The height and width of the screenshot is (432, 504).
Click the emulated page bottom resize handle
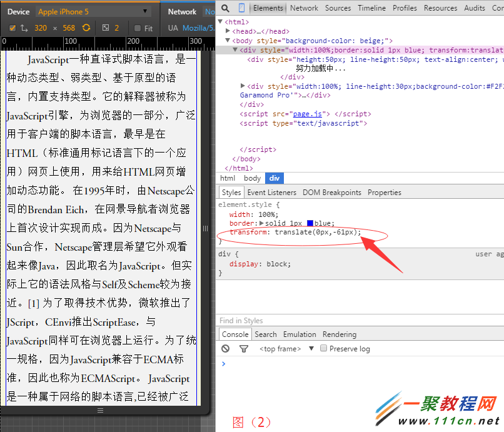(x=100, y=411)
